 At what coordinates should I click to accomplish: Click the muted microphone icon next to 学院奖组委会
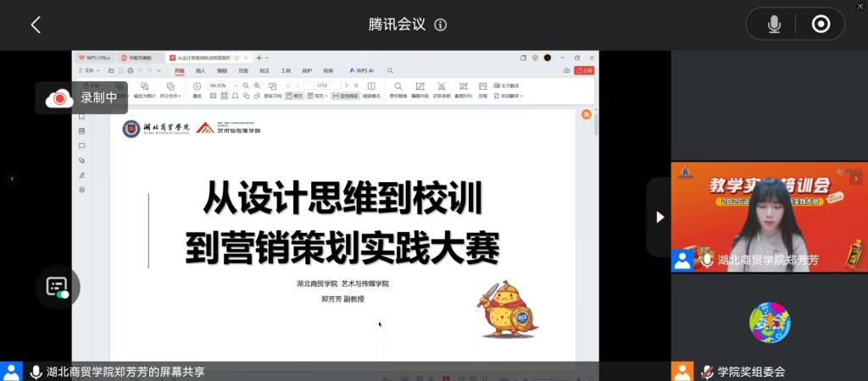[x=707, y=373]
